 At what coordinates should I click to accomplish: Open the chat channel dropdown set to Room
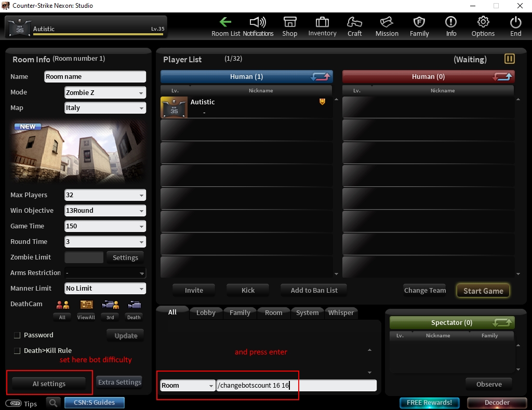(x=188, y=386)
